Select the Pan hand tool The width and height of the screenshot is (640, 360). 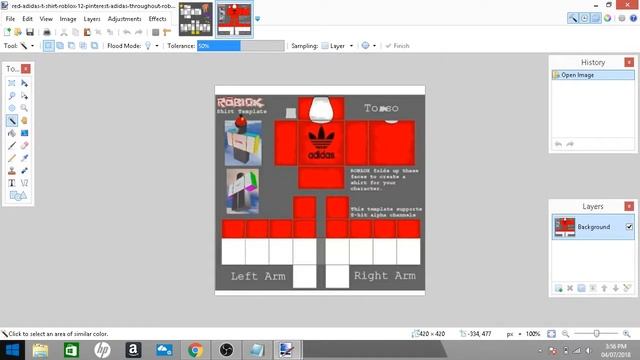tap(24, 121)
